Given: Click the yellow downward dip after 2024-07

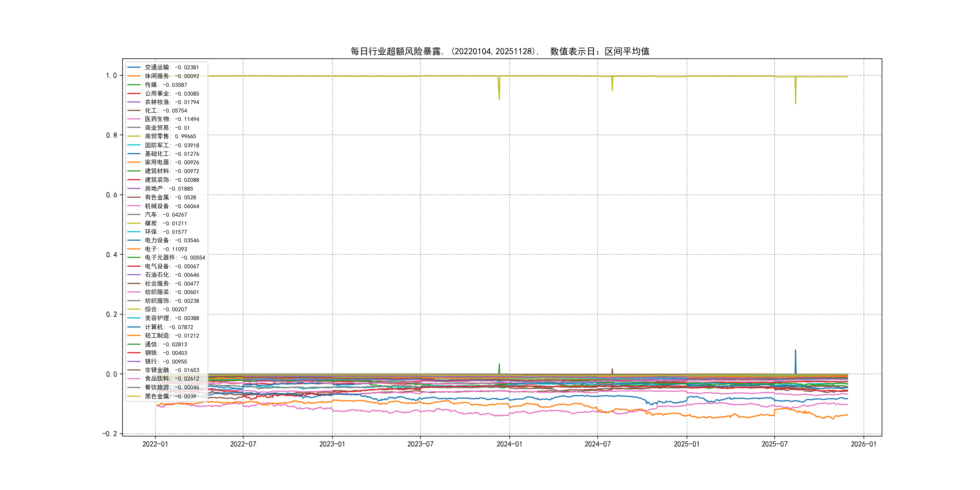Looking at the screenshot, I should click(x=612, y=84).
